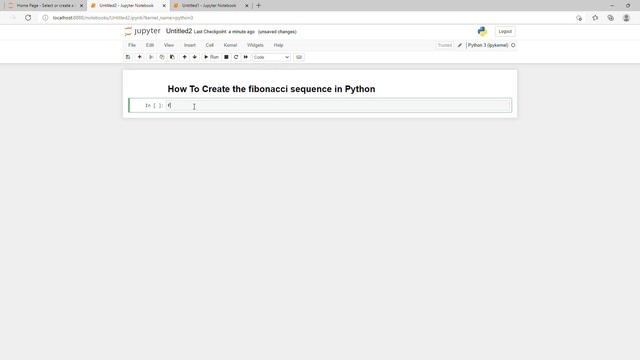Close the Untitled2 browser tab
Screen dimensions: 640x360
coord(164,6)
